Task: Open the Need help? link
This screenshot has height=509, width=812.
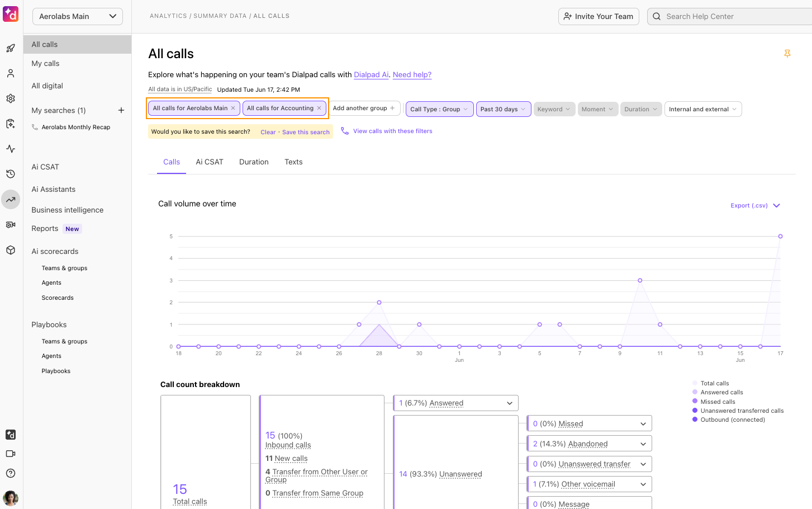Action: click(x=412, y=75)
